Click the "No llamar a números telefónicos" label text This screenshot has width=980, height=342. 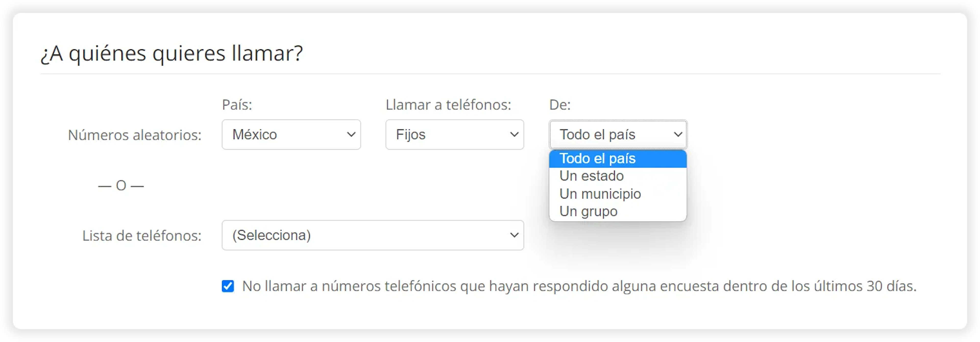pyautogui.click(x=579, y=286)
